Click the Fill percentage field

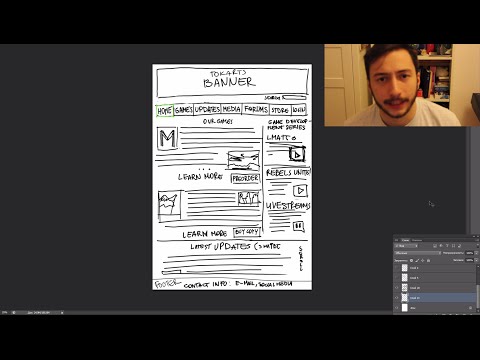coord(469,260)
